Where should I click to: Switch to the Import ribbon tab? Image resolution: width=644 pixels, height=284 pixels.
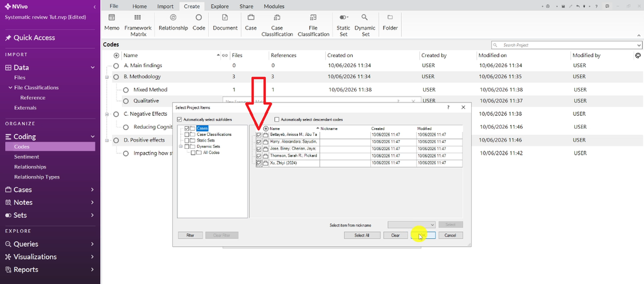[165, 6]
